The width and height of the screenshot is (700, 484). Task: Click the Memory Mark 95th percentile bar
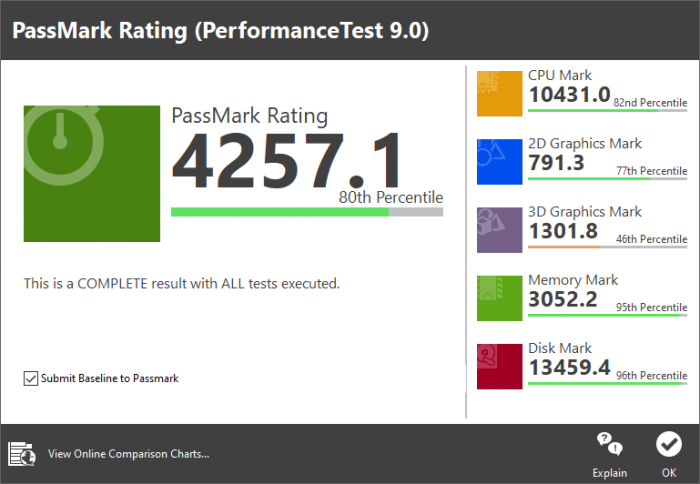click(607, 315)
